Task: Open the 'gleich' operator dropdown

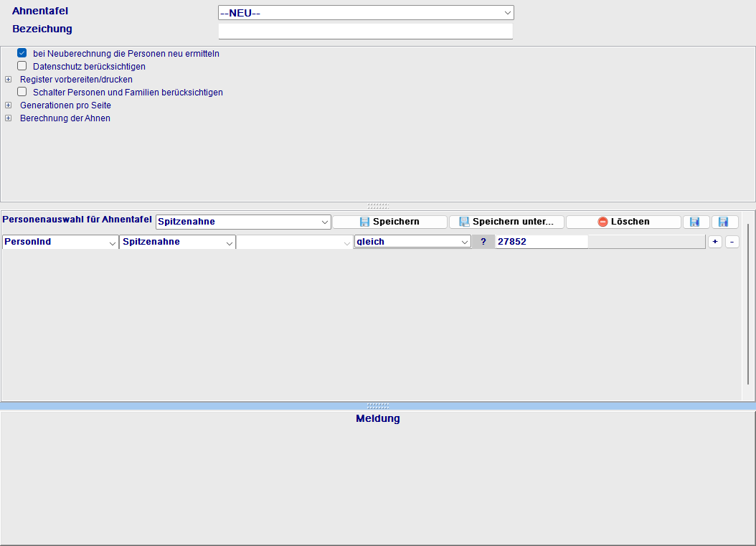Action: (412, 242)
